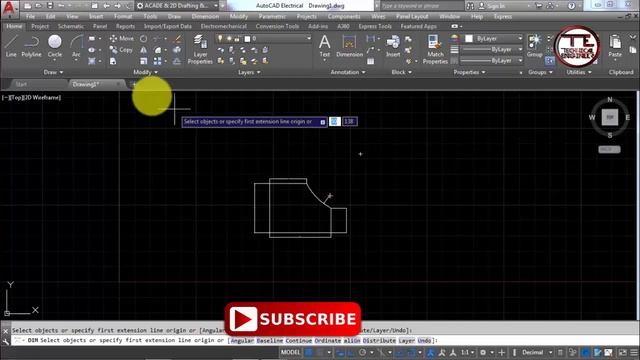Click the Erase tool icon
640x360 pixels.
point(177,39)
